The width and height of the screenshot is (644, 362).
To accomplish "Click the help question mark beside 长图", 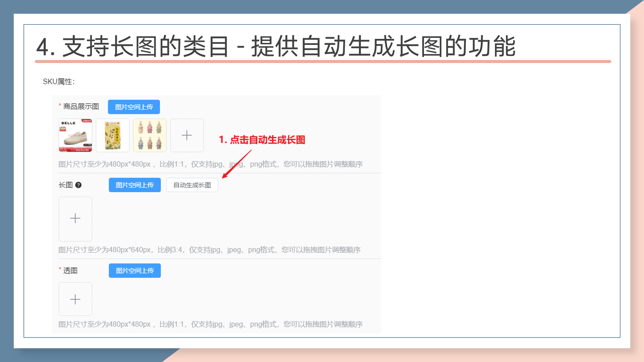I will tap(78, 185).
